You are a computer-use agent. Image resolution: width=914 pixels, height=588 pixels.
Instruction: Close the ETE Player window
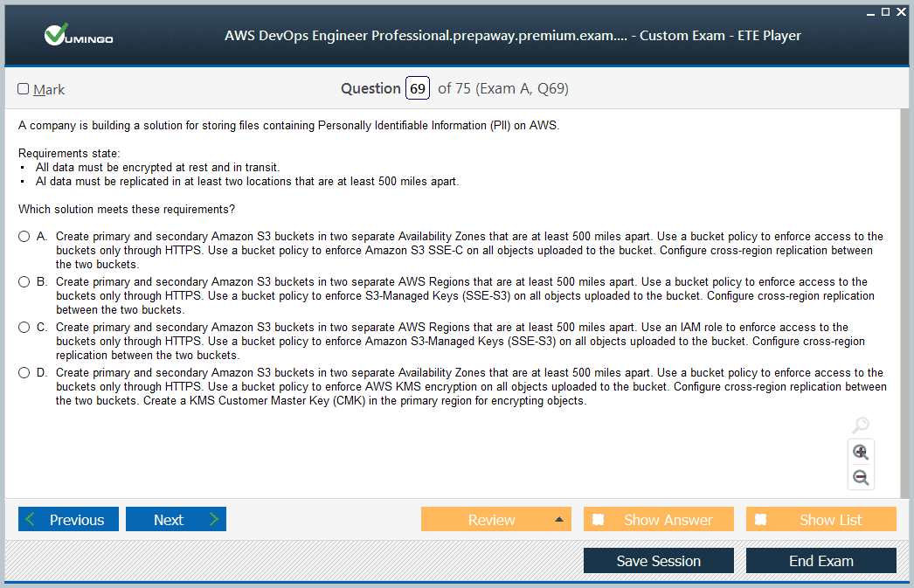point(901,11)
